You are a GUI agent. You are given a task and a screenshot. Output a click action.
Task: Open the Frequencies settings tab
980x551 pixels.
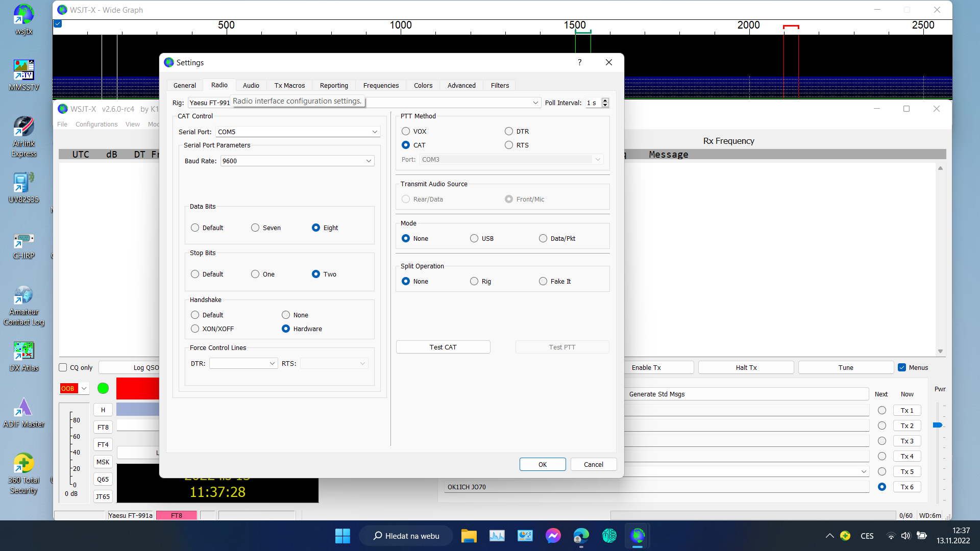point(381,85)
